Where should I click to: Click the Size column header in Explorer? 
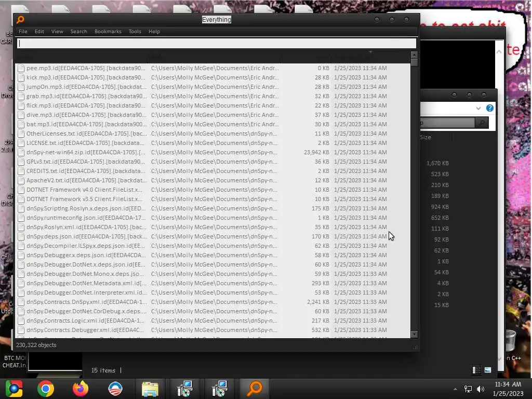pos(425,137)
